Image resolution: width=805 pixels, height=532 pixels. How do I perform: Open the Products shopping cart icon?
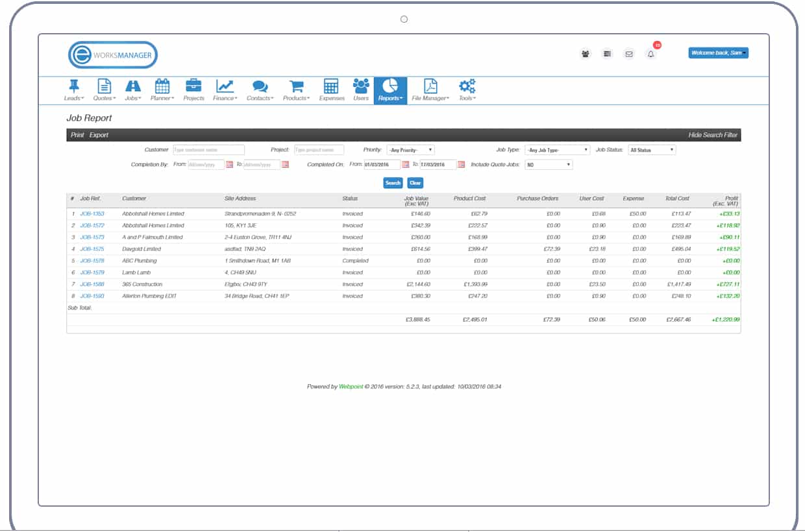point(297,86)
